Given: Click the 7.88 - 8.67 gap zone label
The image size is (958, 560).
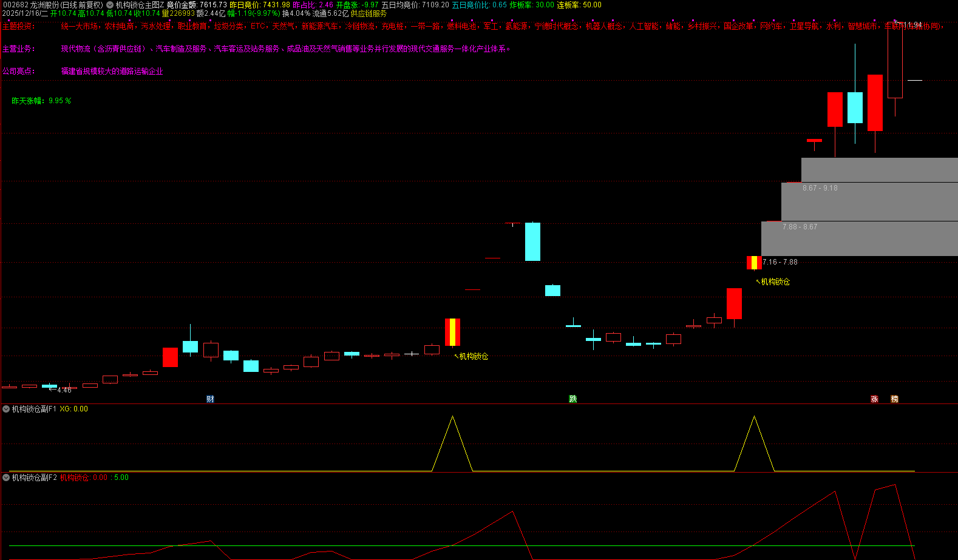Looking at the screenshot, I should pyautogui.click(x=800, y=227).
